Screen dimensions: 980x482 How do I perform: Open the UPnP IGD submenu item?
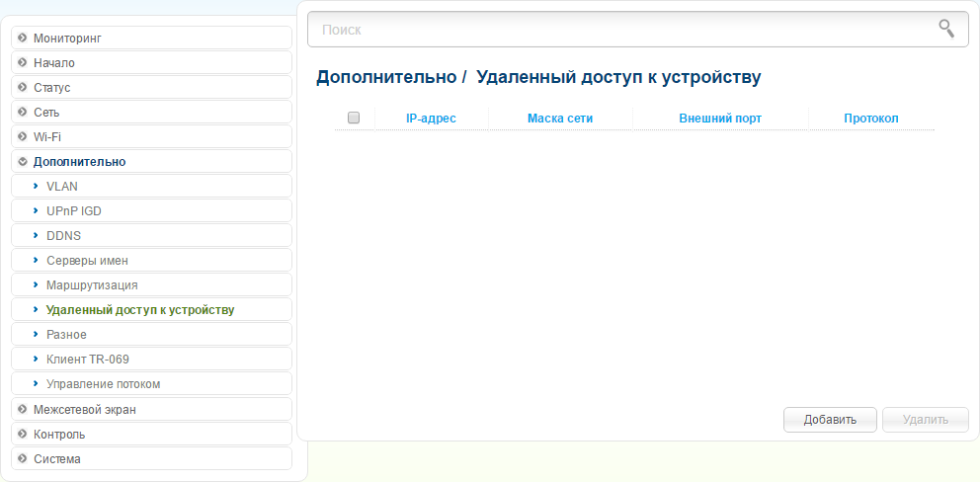74,210
